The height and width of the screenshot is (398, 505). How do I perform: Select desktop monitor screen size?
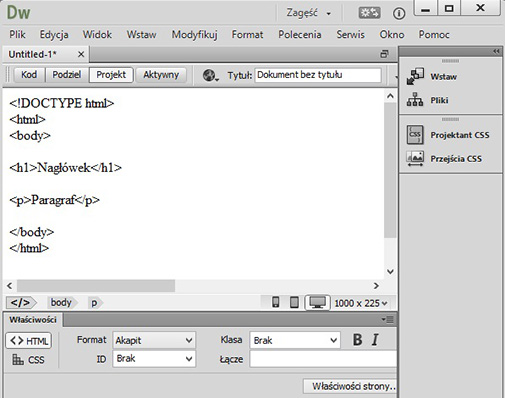317,303
